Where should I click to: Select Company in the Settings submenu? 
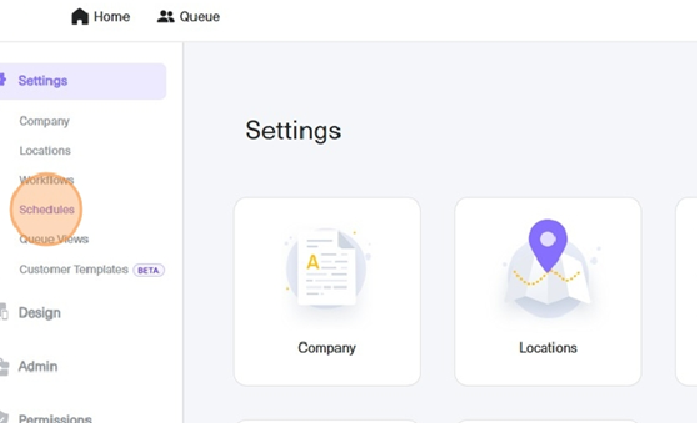[44, 121]
